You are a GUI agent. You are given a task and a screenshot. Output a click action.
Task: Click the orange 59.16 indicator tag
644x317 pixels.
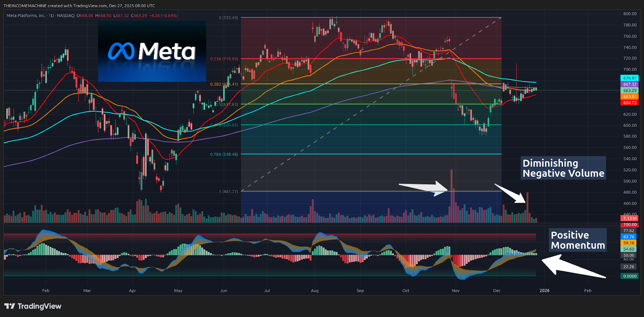click(x=629, y=243)
